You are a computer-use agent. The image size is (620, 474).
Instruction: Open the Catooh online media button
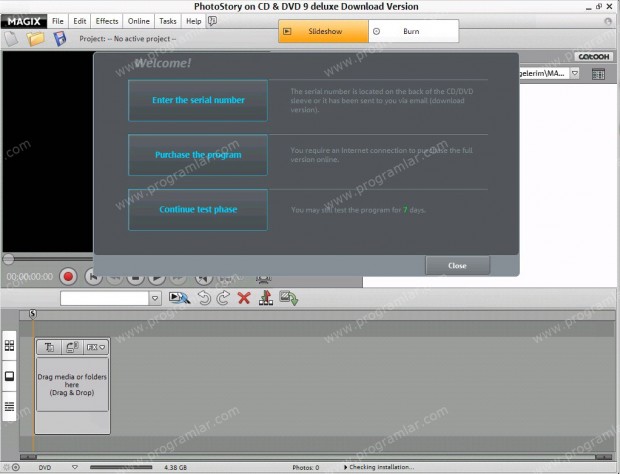pyautogui.click(x=594, y=57)
